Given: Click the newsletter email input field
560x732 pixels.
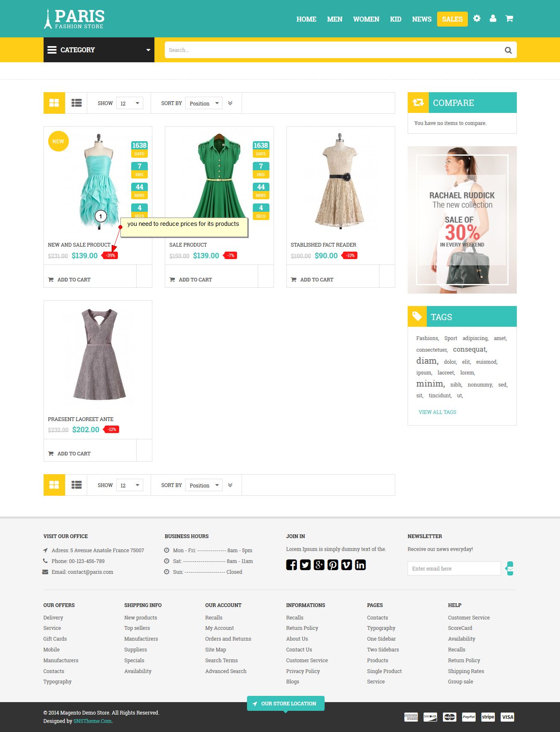Looking at the screenshot, I should tap(454, 568).
